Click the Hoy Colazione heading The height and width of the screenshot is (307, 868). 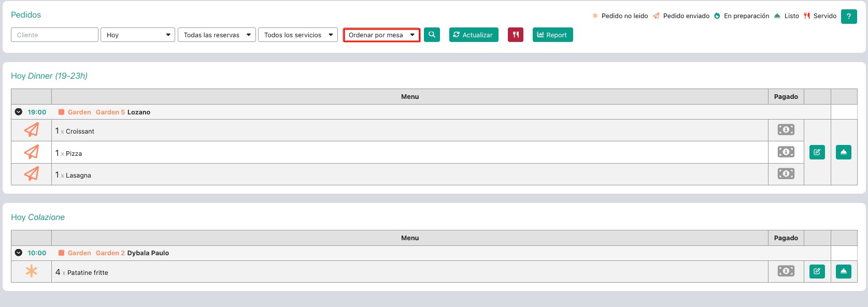tap(38, 217)
